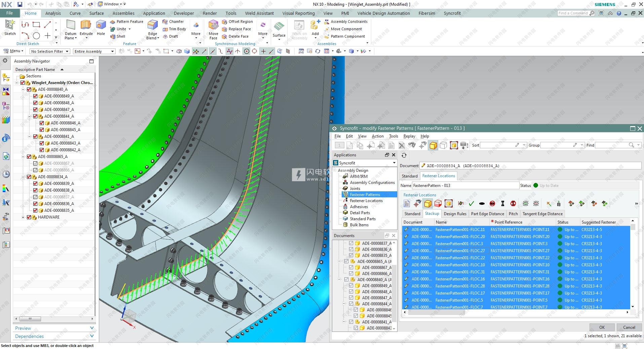Click the settings gear in Assembly Navigator sidebar
Viewport: 644px width, 349px height.
click(5, 61)
